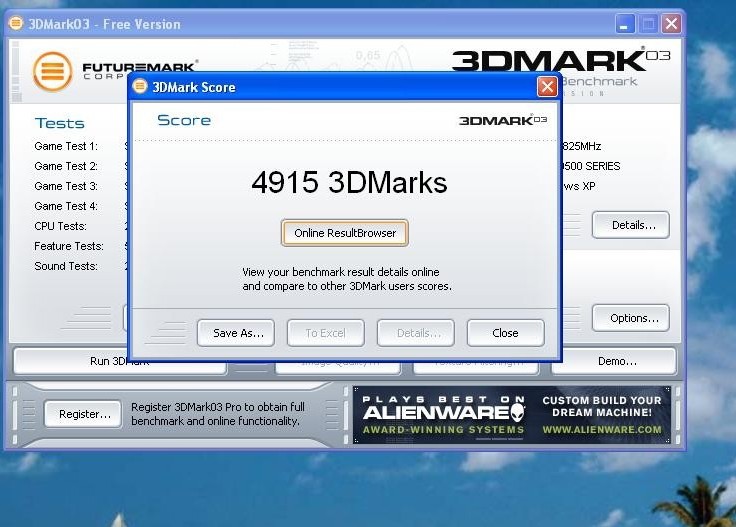
Task: Click the 3DMARK03 logo in score dialog
Action: coord(503,120)
